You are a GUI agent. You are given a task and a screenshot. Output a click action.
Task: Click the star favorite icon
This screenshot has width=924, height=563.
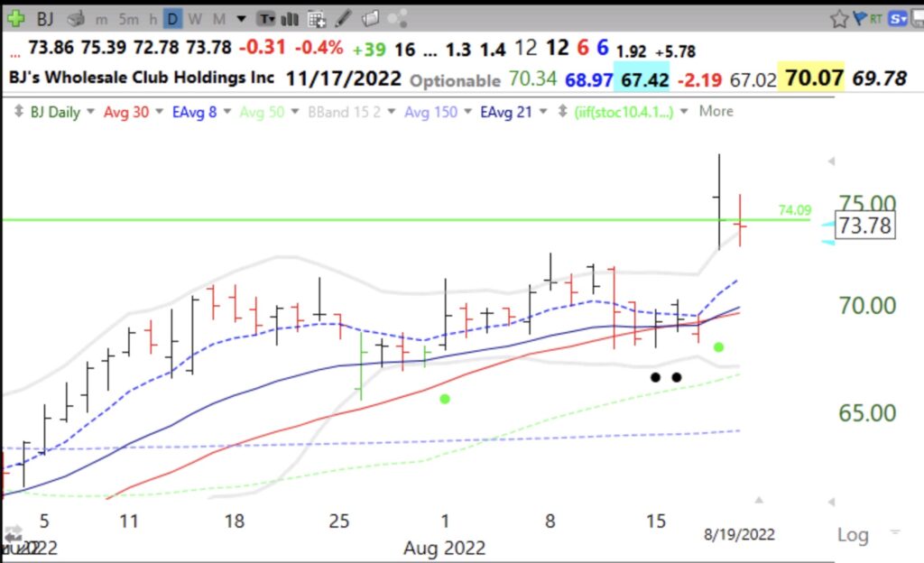click(x=839, y=18)
